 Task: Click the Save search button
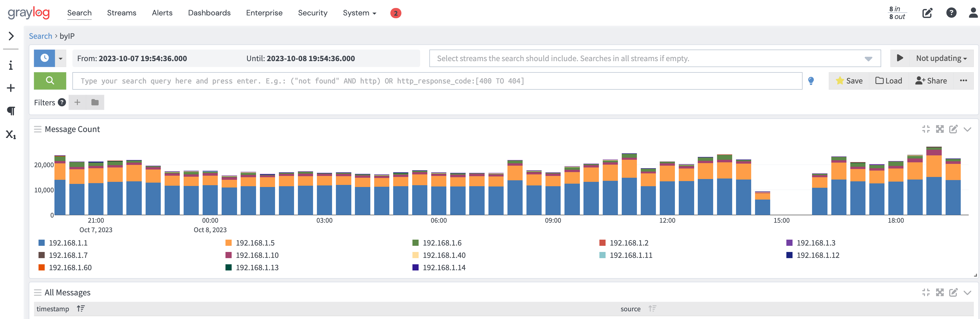pyautogui.click(x=849, y=81)
